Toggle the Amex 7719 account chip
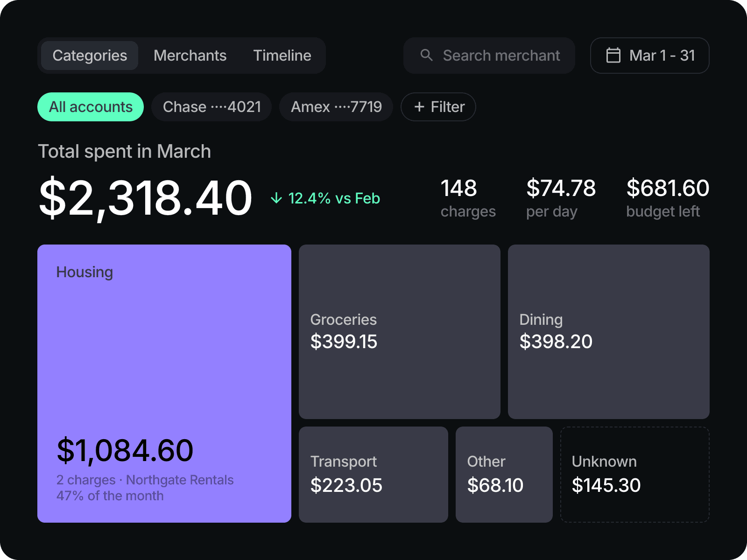The image size is (747, 560). pos(336,107)
